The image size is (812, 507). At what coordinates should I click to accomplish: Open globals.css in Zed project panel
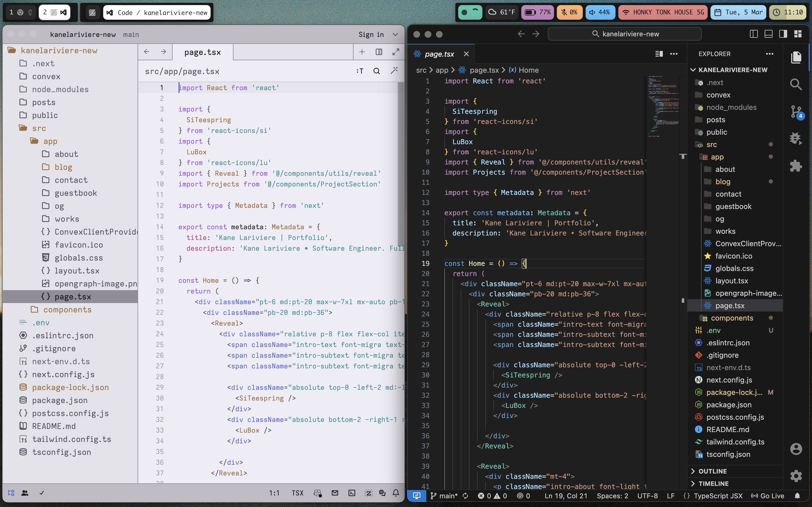coord(78,257)
